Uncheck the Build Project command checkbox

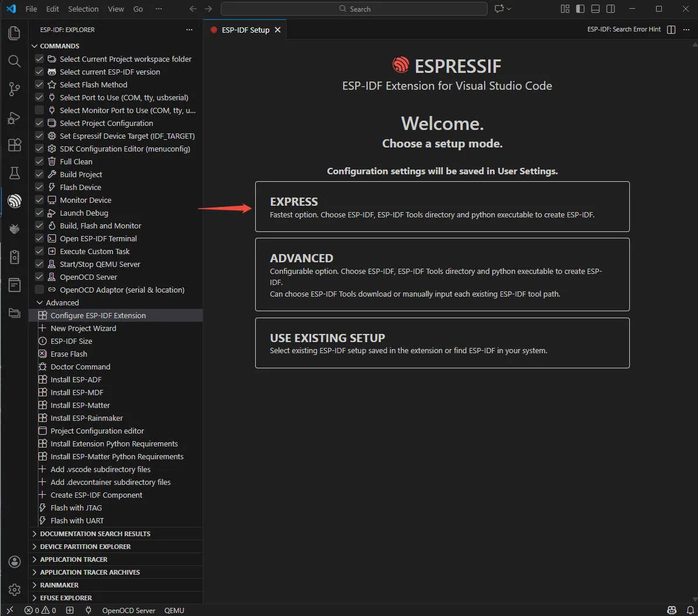[39, 174]
